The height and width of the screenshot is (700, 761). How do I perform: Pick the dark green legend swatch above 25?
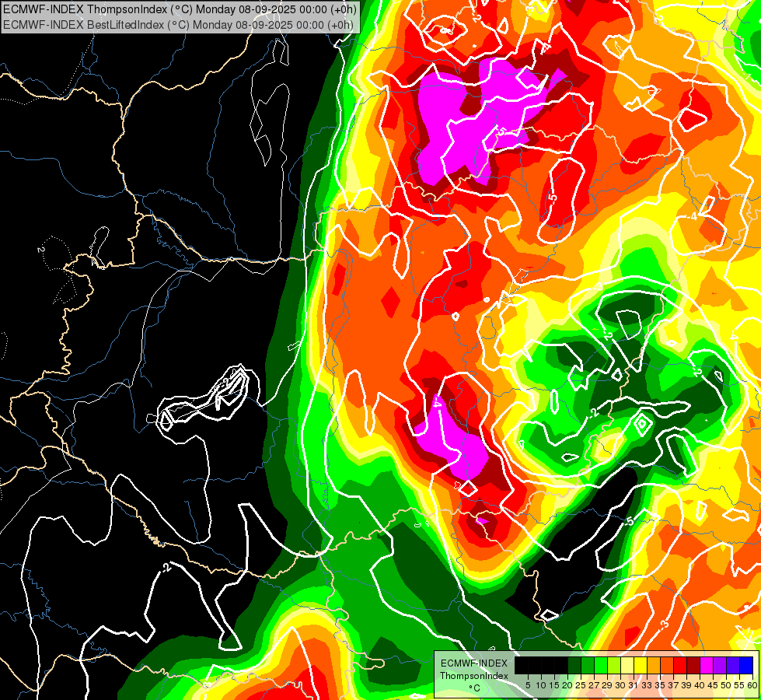574,665
